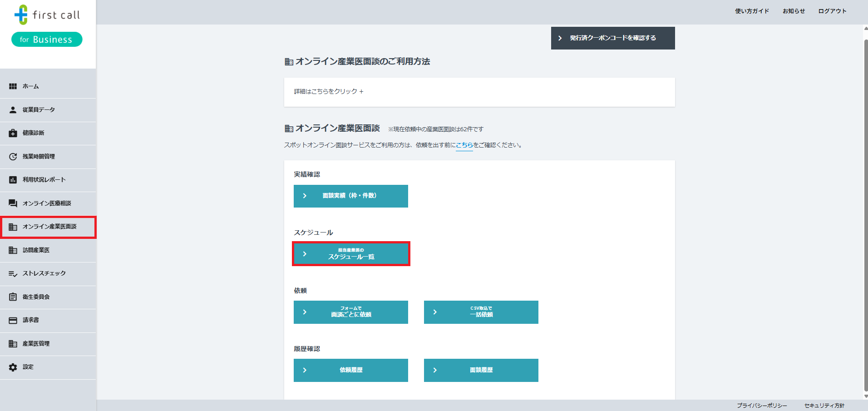Image resolution: width=868 pixels, height=411 pixels.
Task: Click the 衛生委員会 clipboard icon
Action: (x=13, y=297)
